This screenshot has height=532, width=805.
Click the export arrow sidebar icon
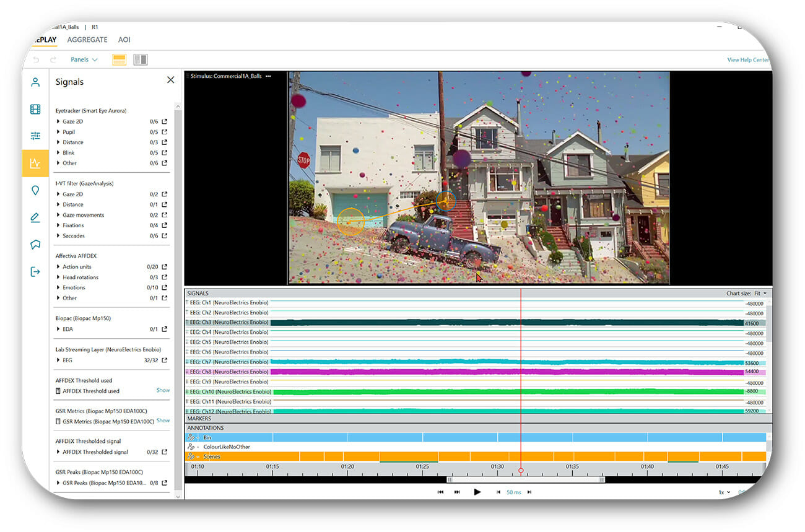coord(35,271)
